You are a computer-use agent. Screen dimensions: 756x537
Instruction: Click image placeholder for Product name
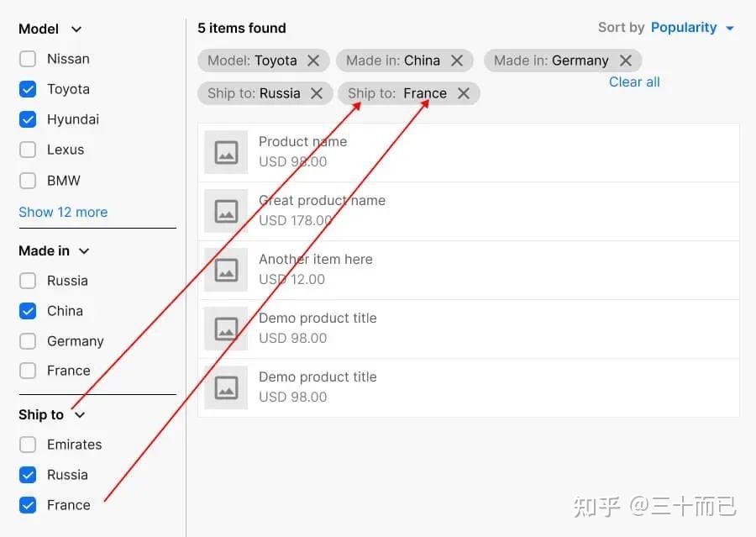coord(226,152)
